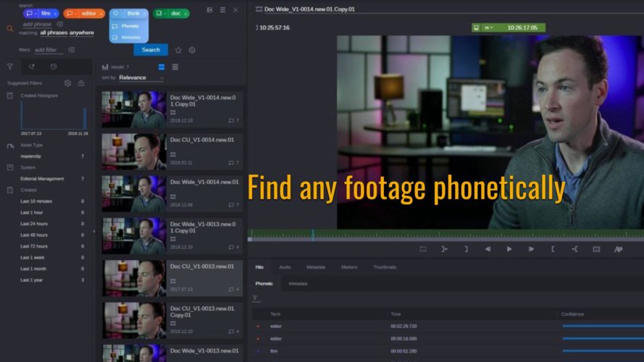Image resolution: width=644 pixels, height=362 pixels.
Task: Click the orange search magnifier icon
Action: tap(10, 28)
